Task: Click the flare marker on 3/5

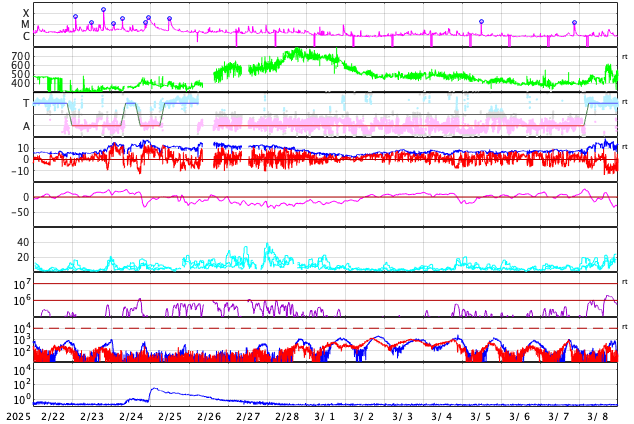Action: (481, 21)
